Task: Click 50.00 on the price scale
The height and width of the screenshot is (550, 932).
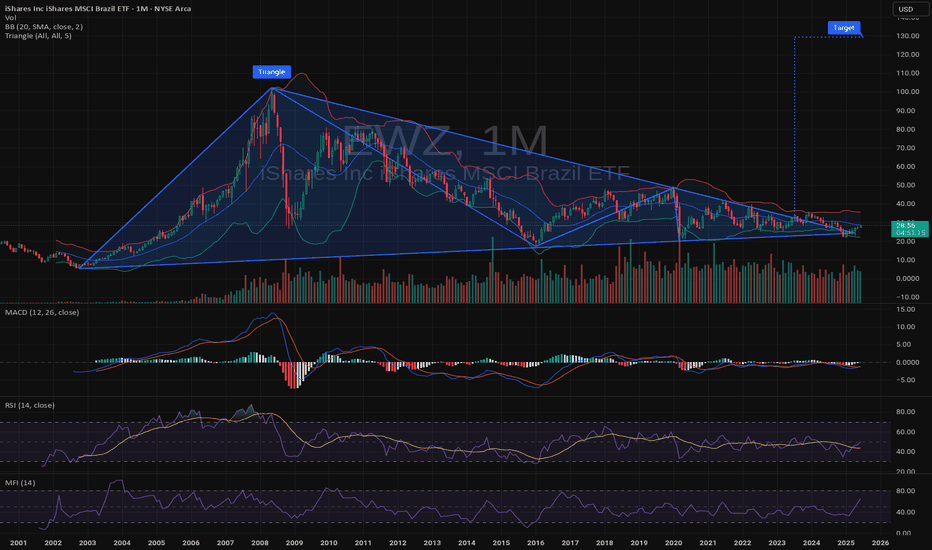Action: pos(908,185)
